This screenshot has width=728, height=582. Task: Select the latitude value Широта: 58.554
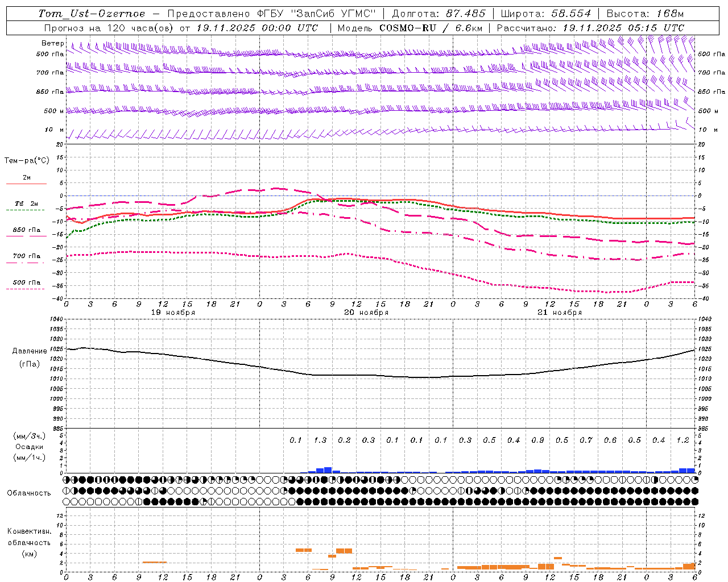pos(546,14)
